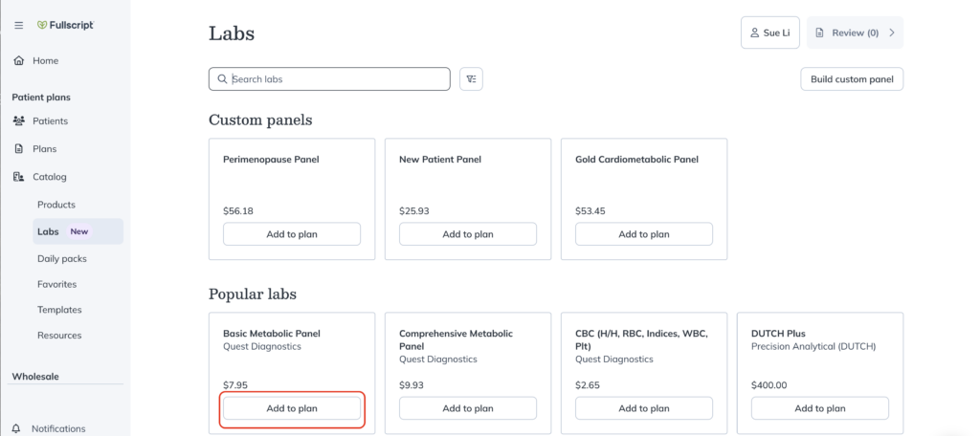Viewport: 980px width, 436px height.
Task: Focus the Search labs input field
Action: click(x=329, y=79)
